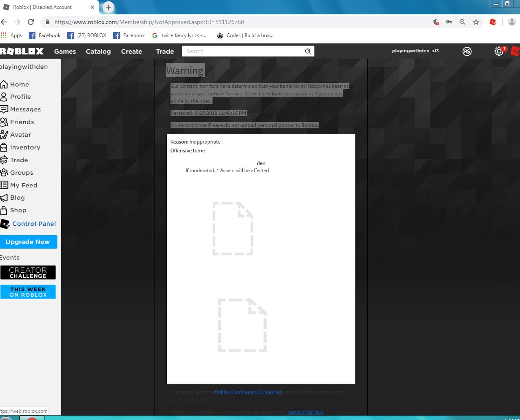Screen dimensions: 520x420
Task: Click the first broken image placeholder
Action: pyautogui.click(x=233, y=228)
